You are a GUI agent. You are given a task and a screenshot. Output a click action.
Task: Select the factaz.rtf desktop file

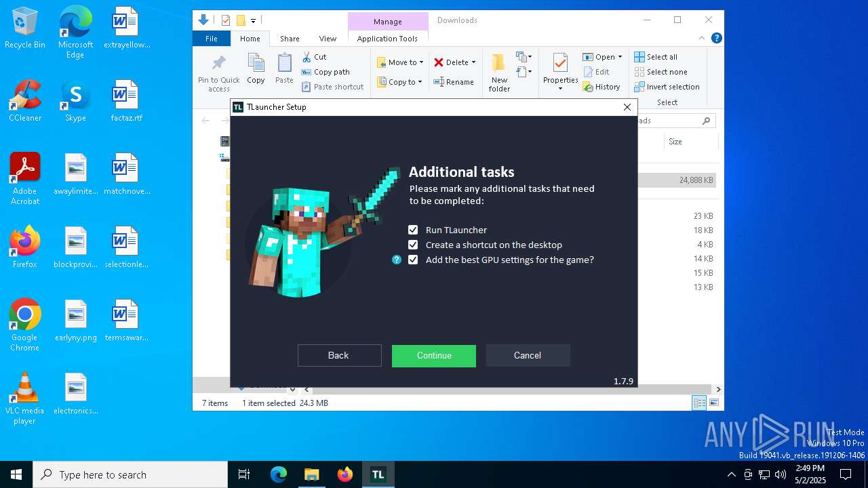pos(126,101)
